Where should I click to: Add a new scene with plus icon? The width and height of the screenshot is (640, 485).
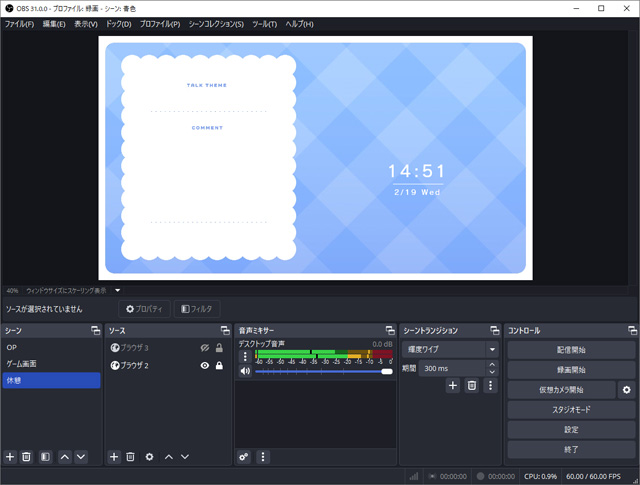(x=10, y=456)
